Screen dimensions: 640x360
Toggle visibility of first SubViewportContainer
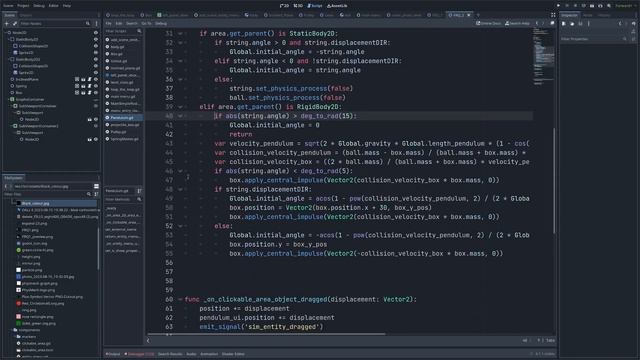click(96, 106)
